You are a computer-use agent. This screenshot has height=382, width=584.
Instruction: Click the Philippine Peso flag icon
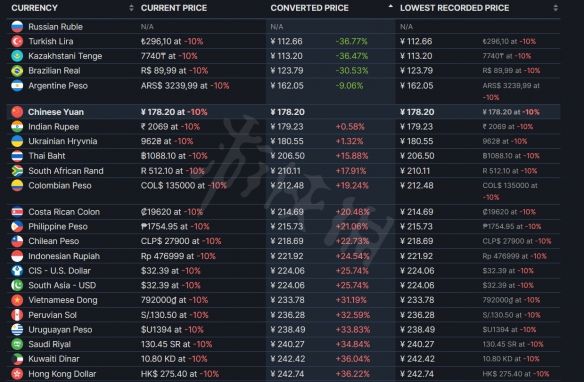tap(17, 226)
